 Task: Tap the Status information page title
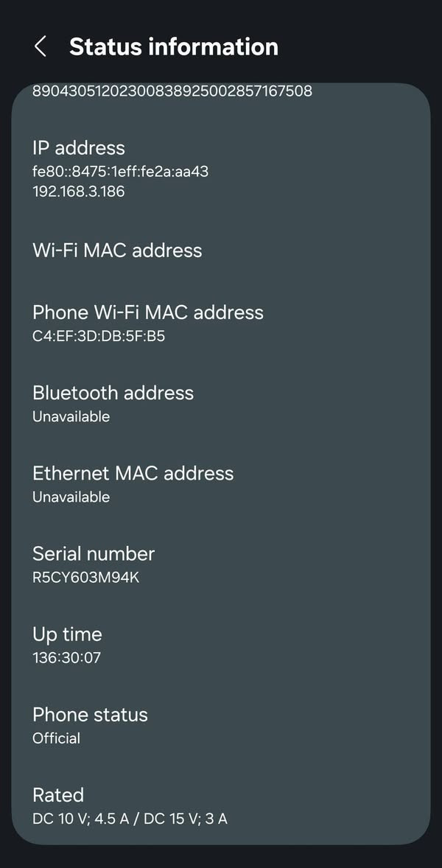[174, 46]
